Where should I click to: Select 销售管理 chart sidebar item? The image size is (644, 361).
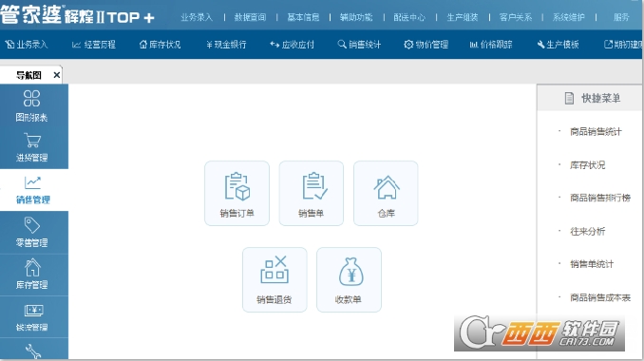[33, 190]
